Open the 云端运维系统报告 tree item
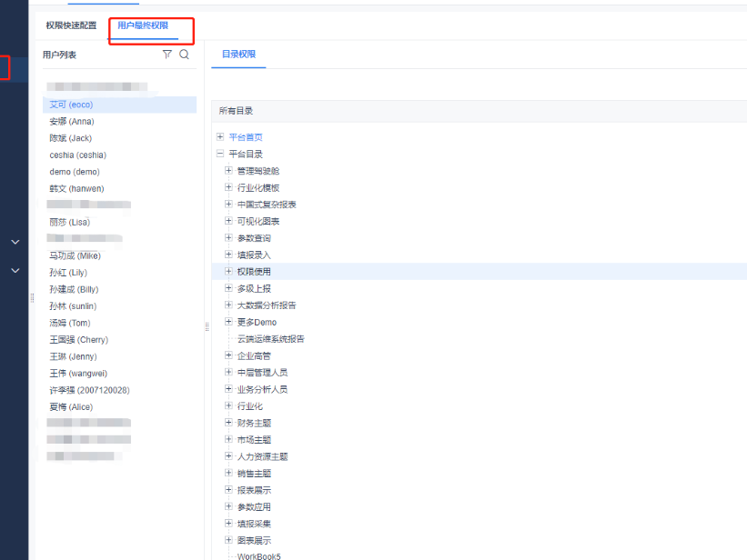 coord(270,339)
